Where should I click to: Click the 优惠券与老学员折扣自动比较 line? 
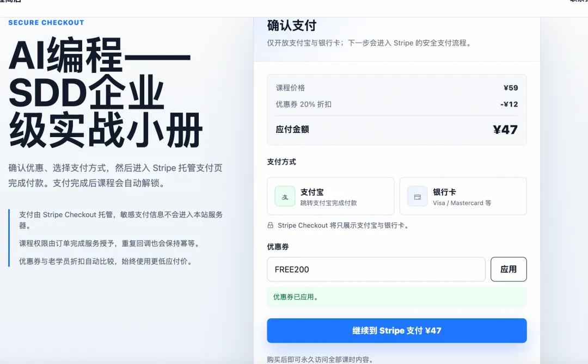pyautogui.click(x=107, y=261)
